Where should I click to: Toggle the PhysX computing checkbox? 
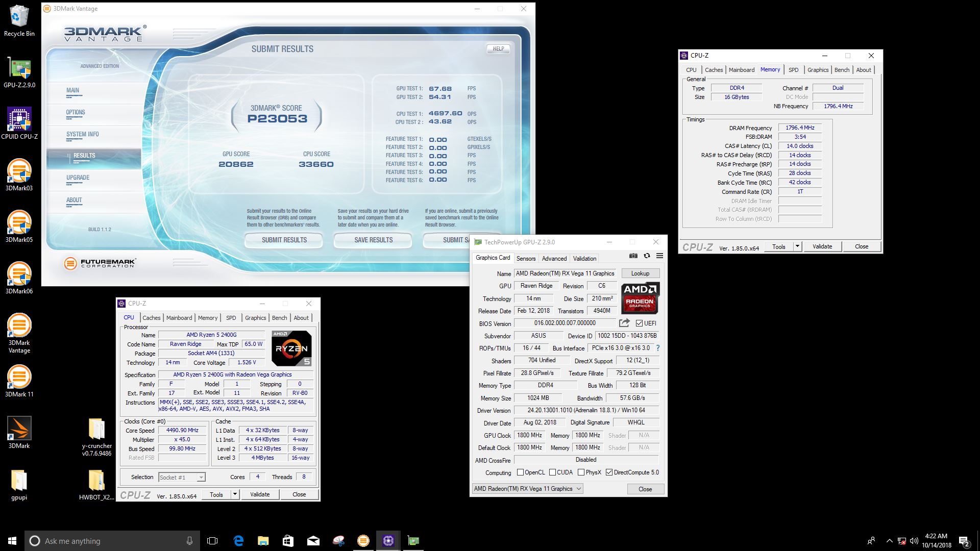coord(581,472)
